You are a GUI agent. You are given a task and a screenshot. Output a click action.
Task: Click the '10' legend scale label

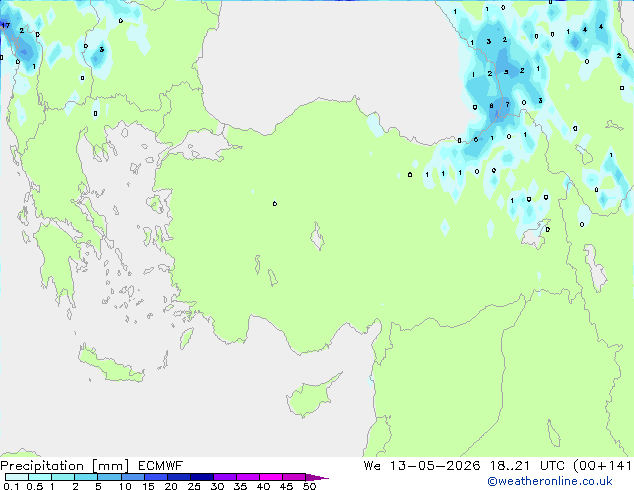[125, 486]
